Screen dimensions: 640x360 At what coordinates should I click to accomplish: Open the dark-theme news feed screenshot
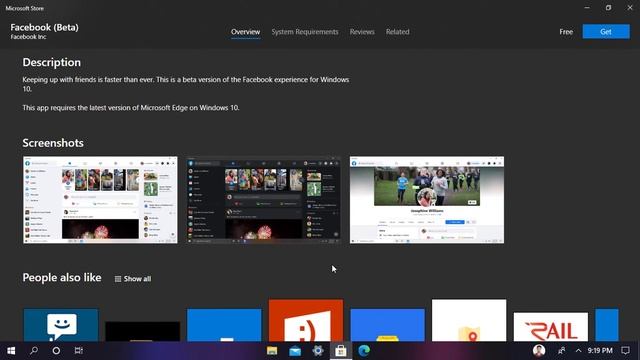[x=263, y=200]
